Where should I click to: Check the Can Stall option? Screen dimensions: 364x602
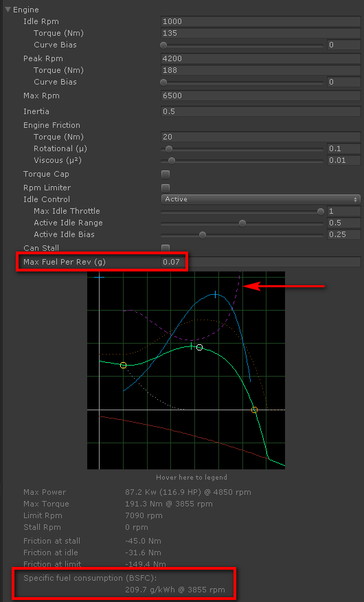(166, 248)
